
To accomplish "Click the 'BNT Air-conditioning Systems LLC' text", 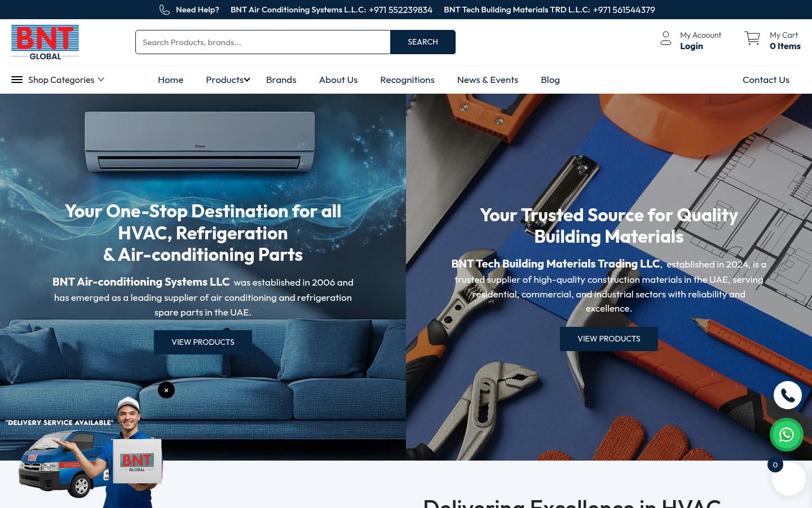I will click(x=141, y=282).
